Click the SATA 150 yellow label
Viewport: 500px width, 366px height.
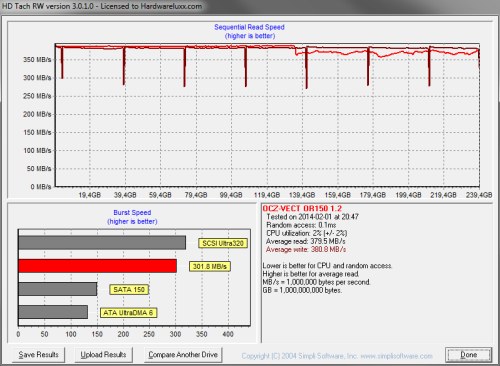pos(129,289)
